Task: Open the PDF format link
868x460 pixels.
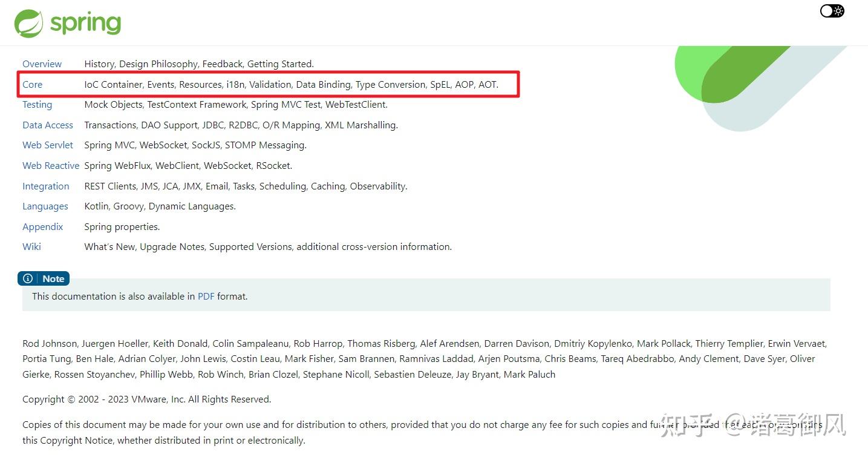Action: pyautogui.click(x=206, y=297)
